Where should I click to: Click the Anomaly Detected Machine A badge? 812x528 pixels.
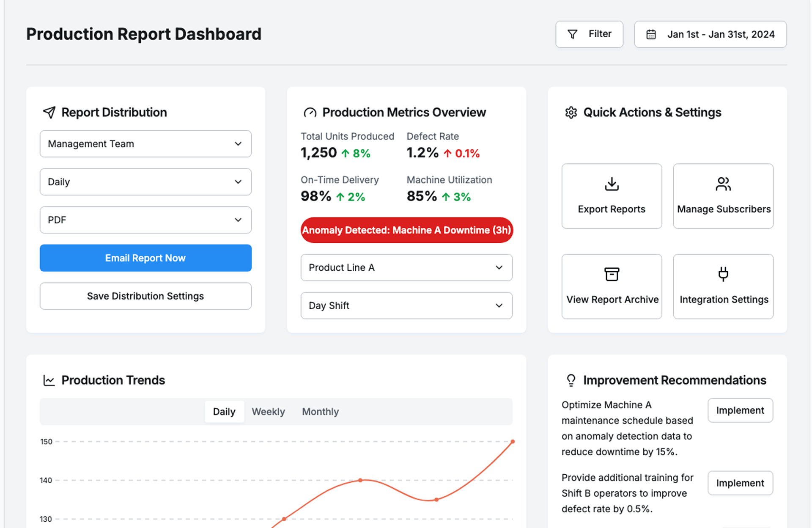point(406,230)
